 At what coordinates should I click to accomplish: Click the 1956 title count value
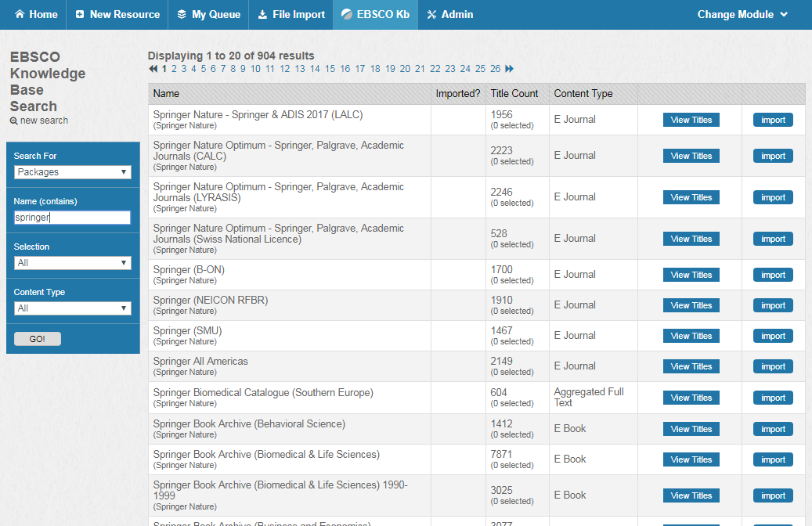click(x=501, y=114)
